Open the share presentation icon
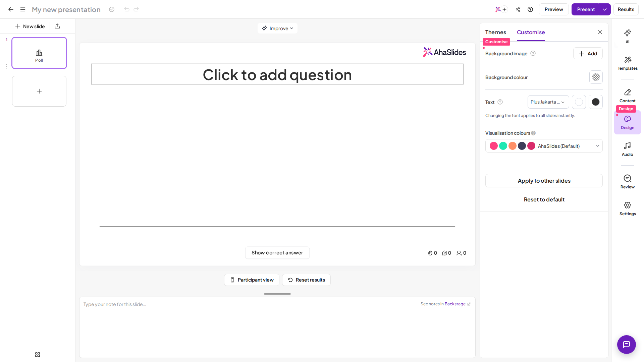This screenshot has width=644, height=362. point(518,9)
